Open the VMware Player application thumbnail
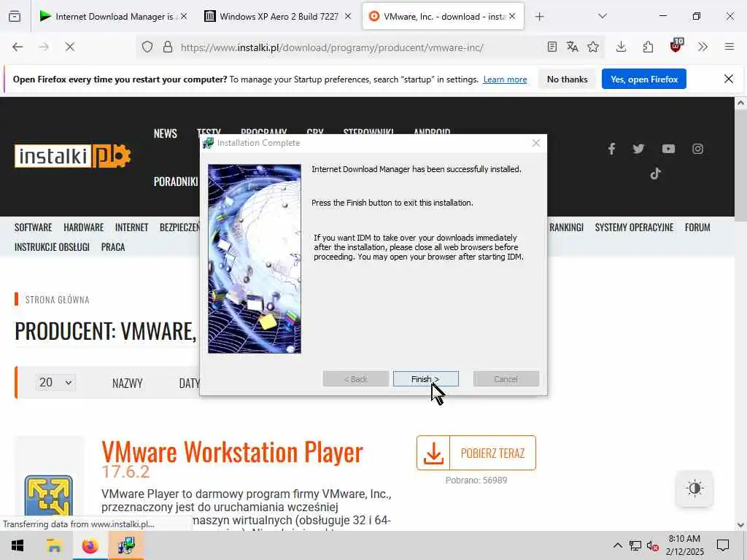The width and height of the screenshot is (747, 560). tap(49, 495)
